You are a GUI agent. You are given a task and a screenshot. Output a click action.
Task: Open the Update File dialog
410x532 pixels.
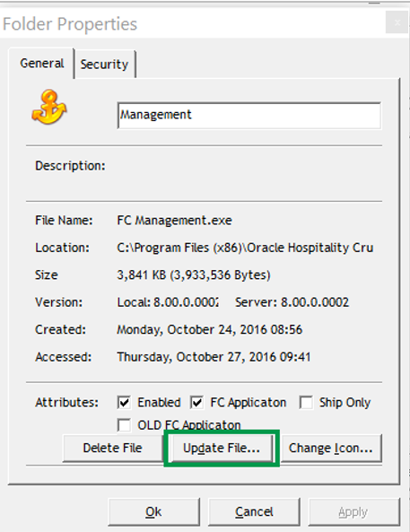(x=222, y=448)
